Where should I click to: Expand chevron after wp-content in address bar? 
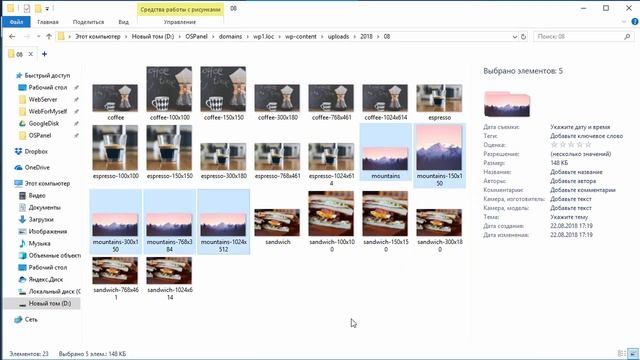tap(322, 37)
